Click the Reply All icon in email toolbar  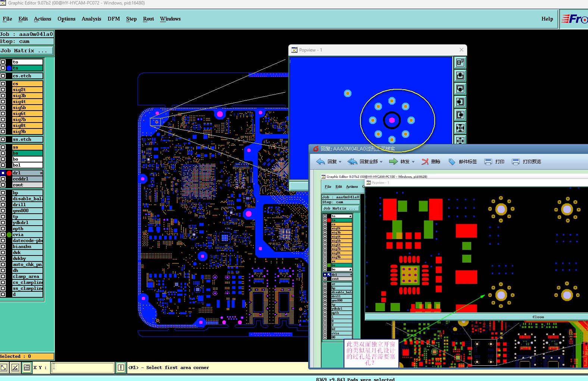[x=353, y=162]
